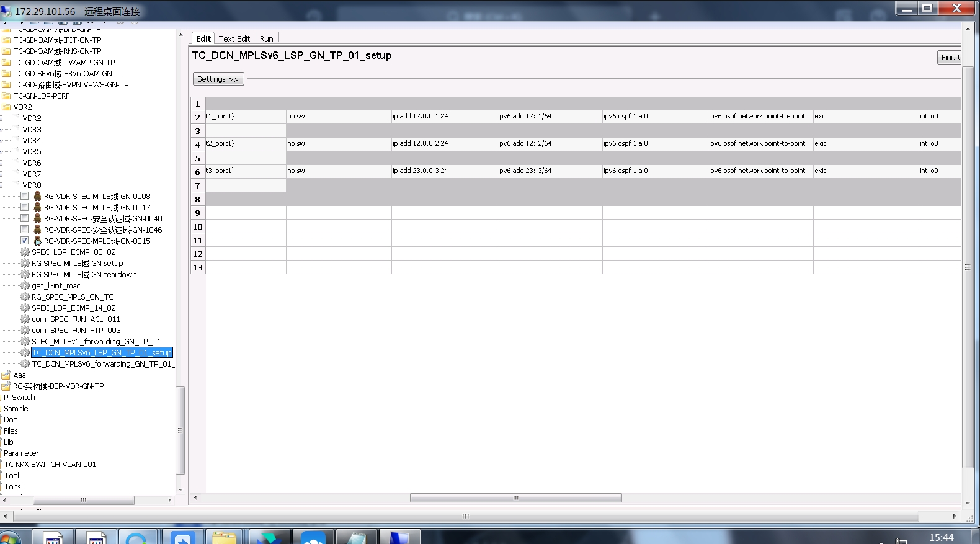This screenshot has width=980, height=544.
Task: Expand the VDR5 tree node
Action: pos(2,151)
